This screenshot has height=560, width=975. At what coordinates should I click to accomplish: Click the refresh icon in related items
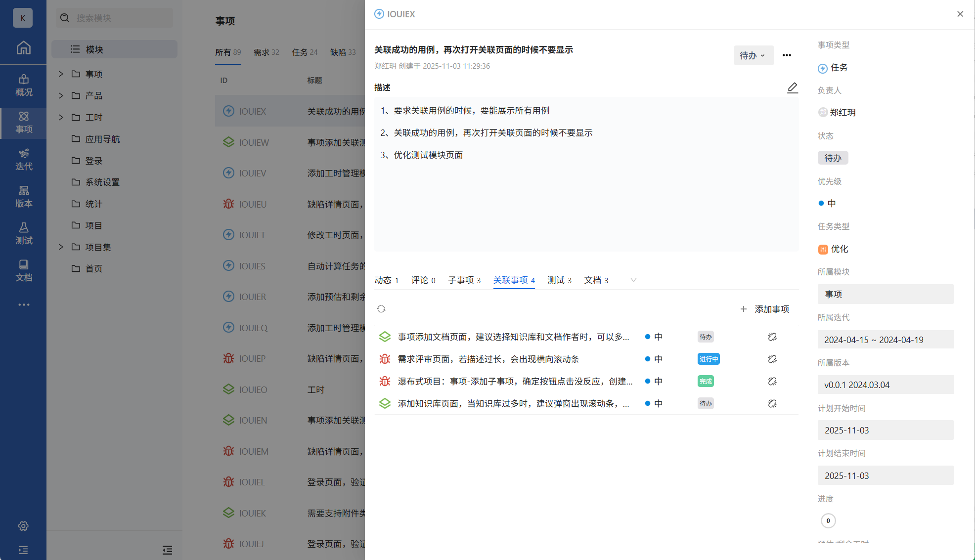(381, 309)
